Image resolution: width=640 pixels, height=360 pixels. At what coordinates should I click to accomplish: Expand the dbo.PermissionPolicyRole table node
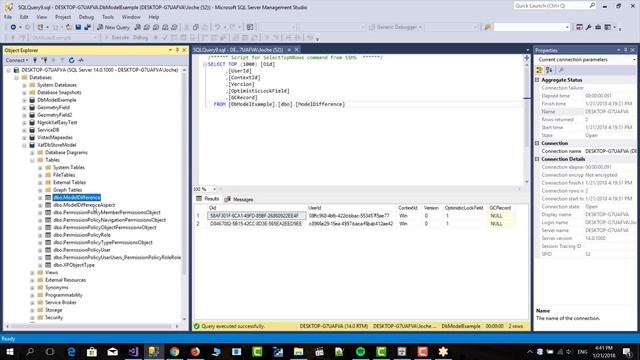pos(40,236)
